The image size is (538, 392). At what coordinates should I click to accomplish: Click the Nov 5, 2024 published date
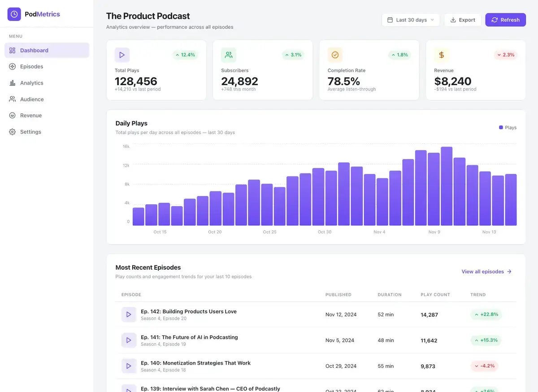(340, 340)
